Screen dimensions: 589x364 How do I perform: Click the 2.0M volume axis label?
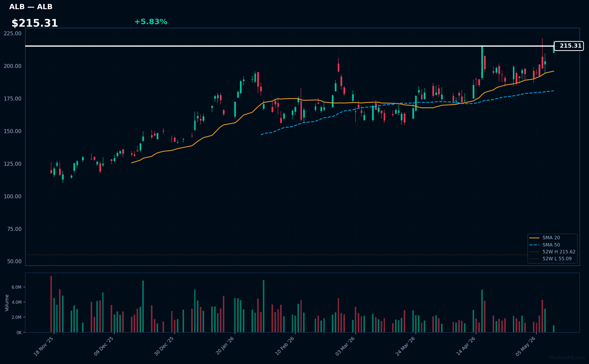click(17, 317)
